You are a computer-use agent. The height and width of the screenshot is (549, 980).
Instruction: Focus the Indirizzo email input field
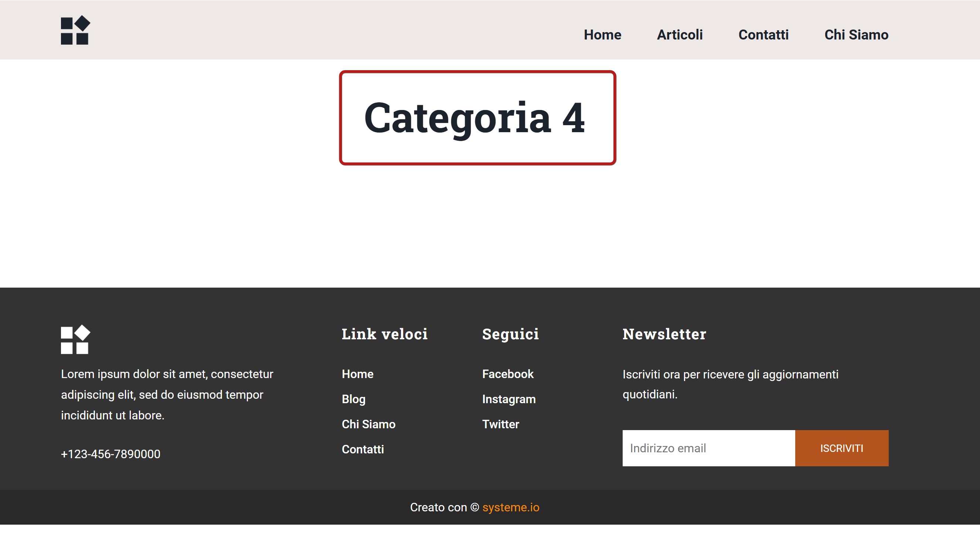[x=709, y=448]
